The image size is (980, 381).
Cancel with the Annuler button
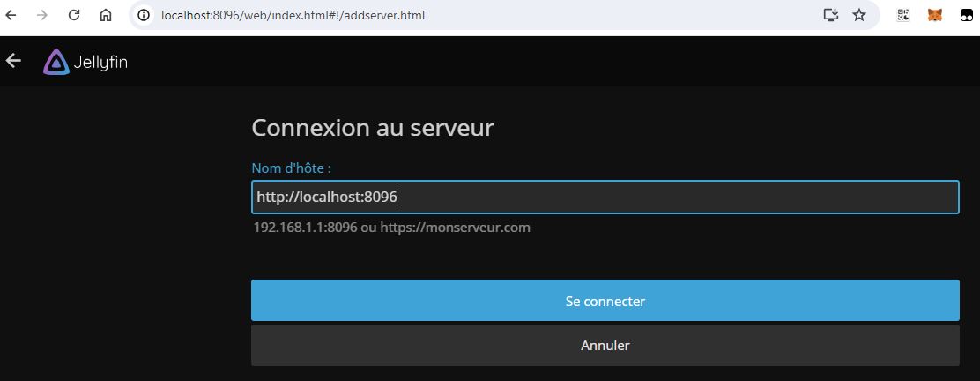[x=605, y=346]
